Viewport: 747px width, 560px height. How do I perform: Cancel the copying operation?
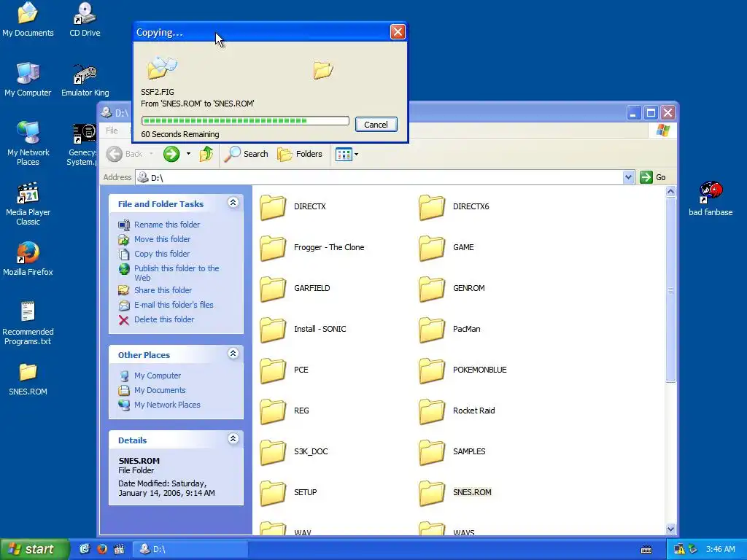point(376,124)
